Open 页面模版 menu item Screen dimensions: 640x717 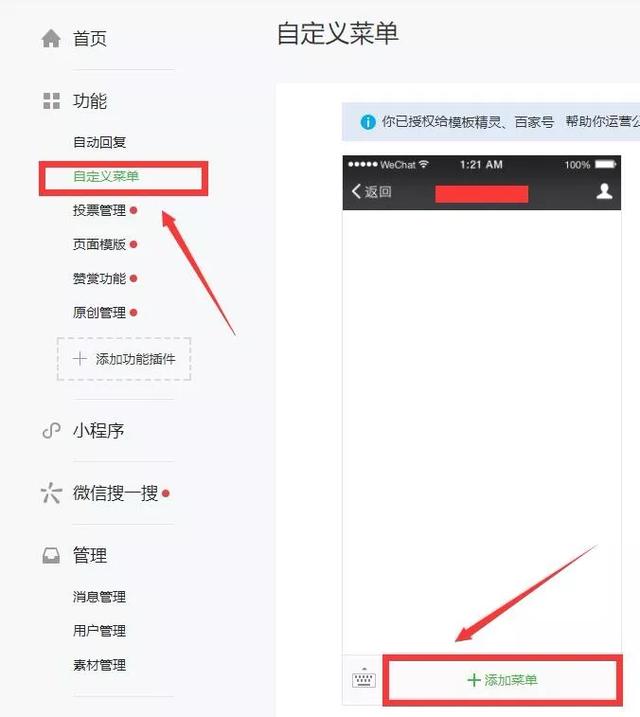click(100, 244)
